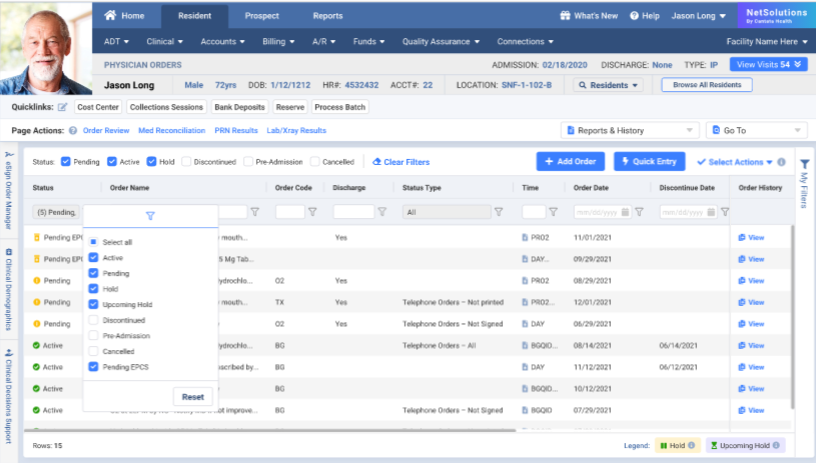Click the Order Code column filter icon
Image resolution: width=816 pixels, height=463 pixels.
[313, 212]
